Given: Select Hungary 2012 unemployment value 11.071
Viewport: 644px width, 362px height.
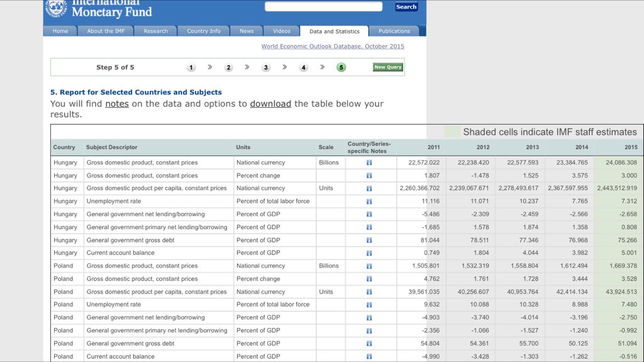Looking at the screenshot, I should 480,201.
